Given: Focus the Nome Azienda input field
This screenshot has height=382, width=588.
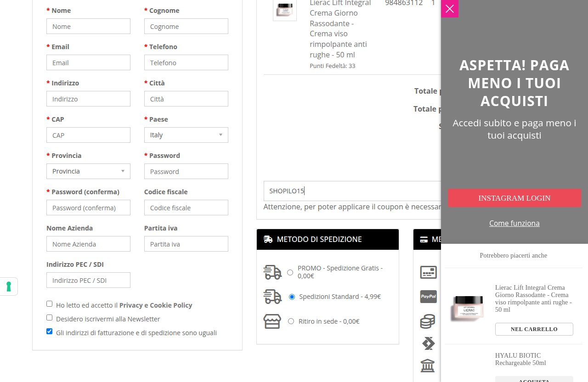Looking at the screenshot, I should 88,244.
